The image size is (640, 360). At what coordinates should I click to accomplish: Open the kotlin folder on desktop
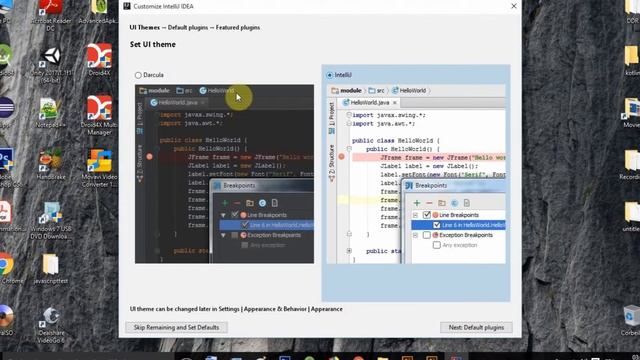coord(632,60)
